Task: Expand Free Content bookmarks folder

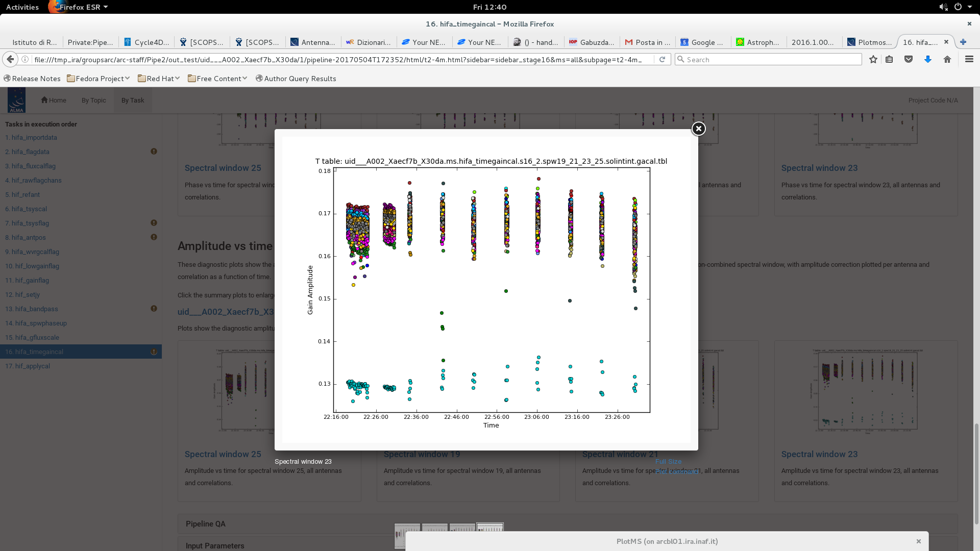Action: 217,78
